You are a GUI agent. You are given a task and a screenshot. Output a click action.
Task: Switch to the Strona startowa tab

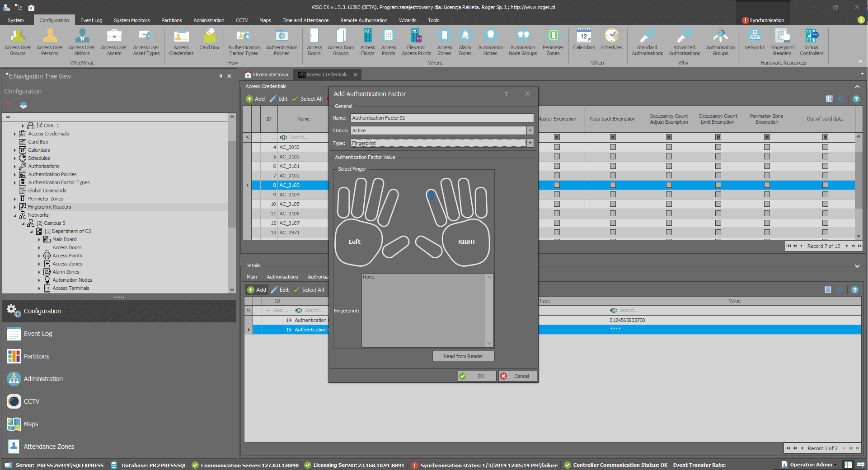tap(267, 75)
